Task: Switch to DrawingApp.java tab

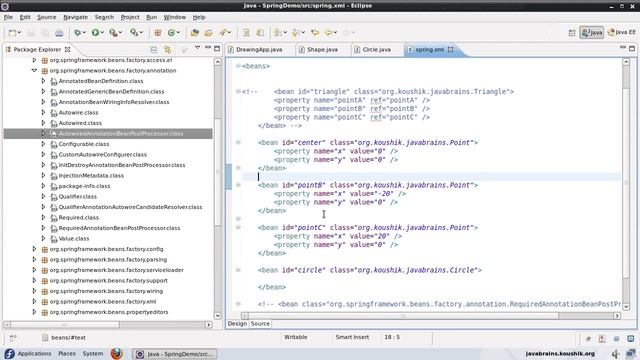Action: click(259, 49)
